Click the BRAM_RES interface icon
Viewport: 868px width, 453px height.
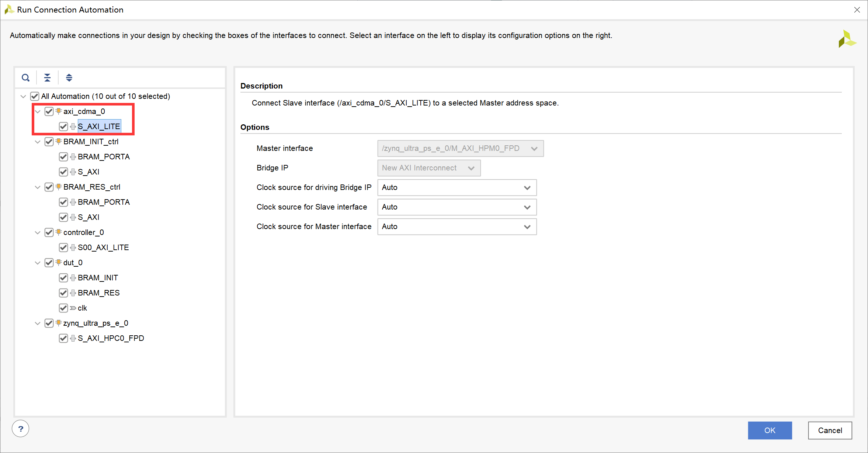point(73,293)
